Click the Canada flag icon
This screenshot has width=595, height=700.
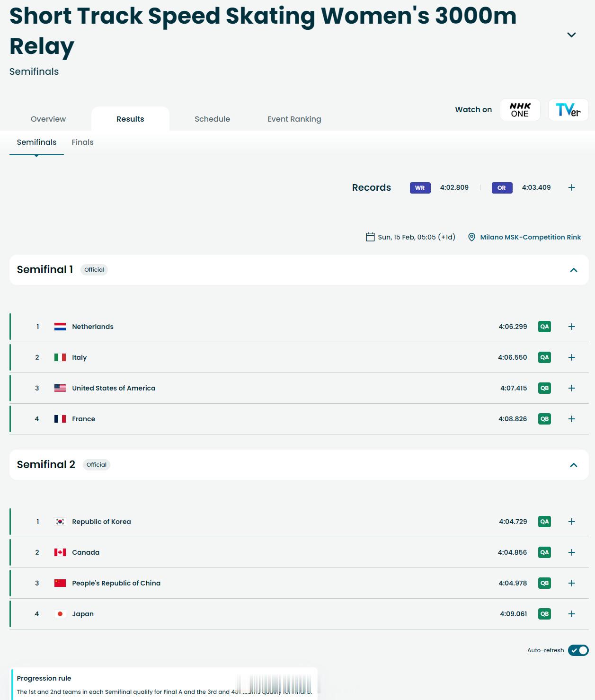click(60, 552)
